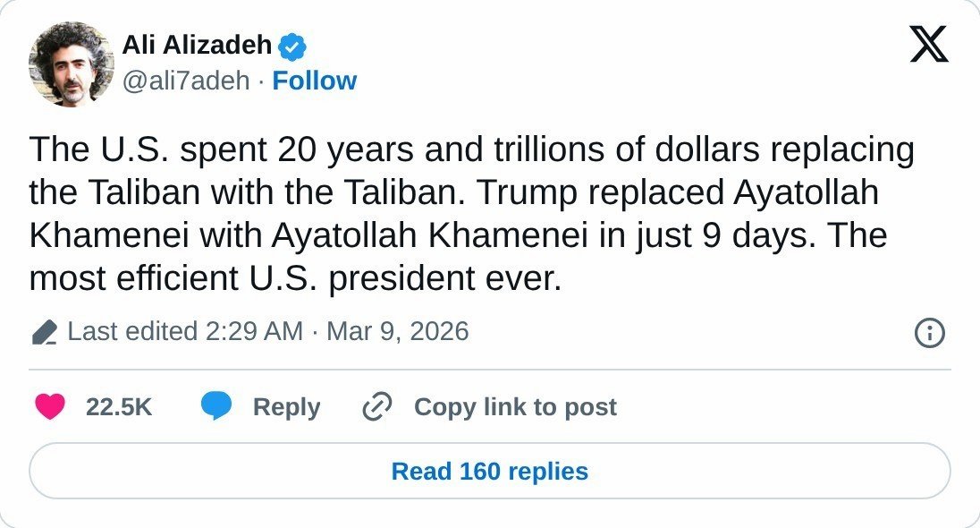Click the blue verified badge
The height and width of the screenshot is (528, 980).
pyautogui.click(x=293, y=44)
